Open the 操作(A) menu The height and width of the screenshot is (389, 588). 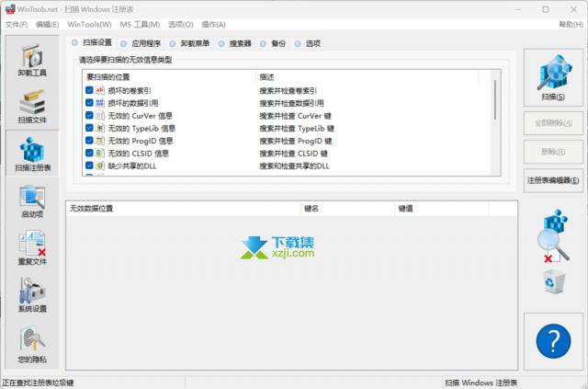click(x=213, y=25)
